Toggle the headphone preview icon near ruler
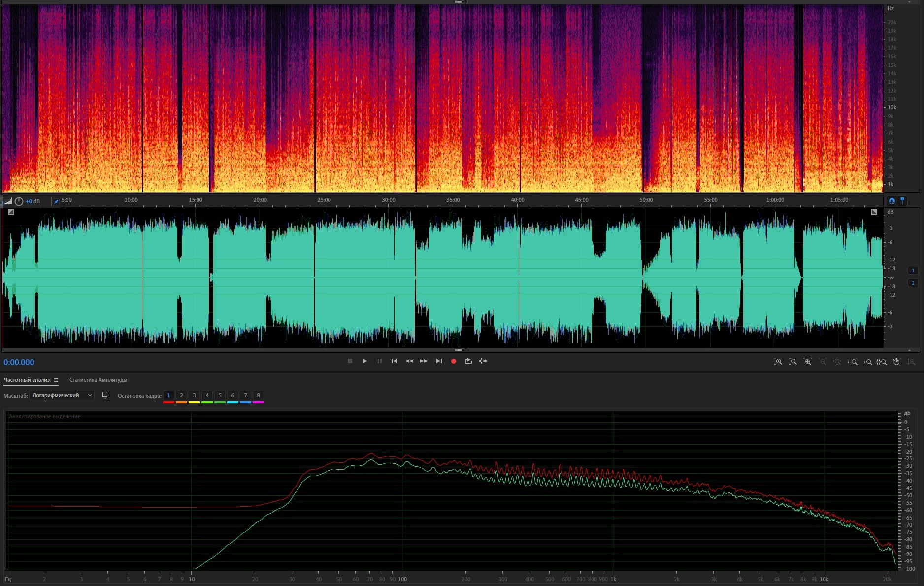The height and width of the screenshot is (586, 924). click(891, 201)
